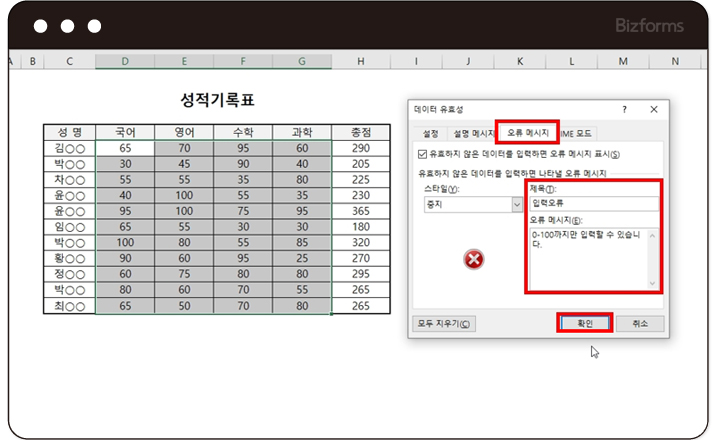Open the IME 모드 tab

577,133
